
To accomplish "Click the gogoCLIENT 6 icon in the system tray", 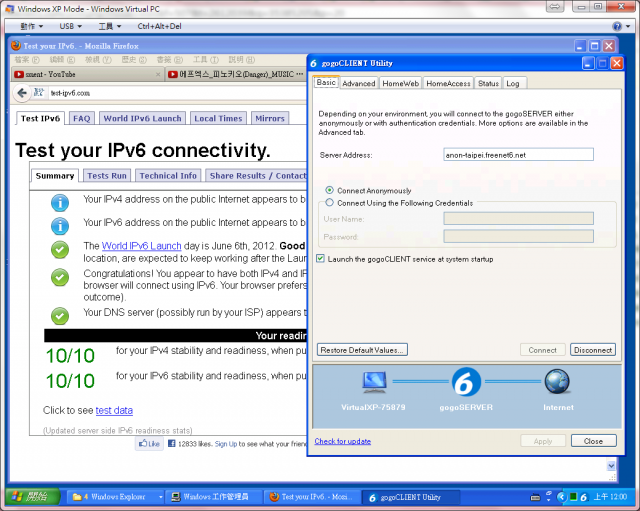I will 584,497.
